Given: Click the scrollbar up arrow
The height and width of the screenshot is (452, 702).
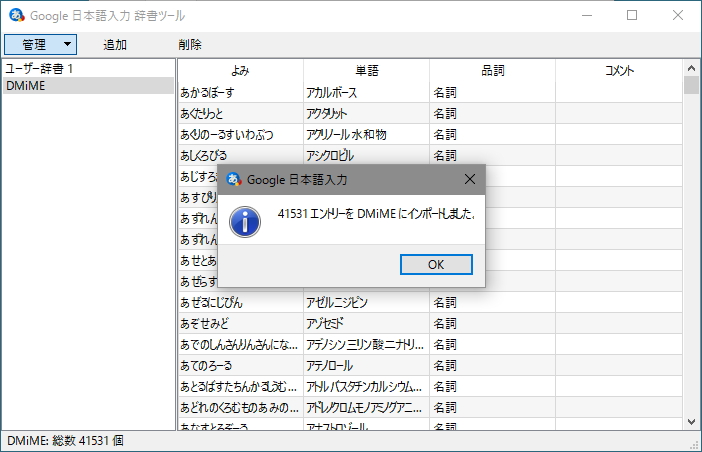Looking at the screenshot, I should [x=691, y=68].
